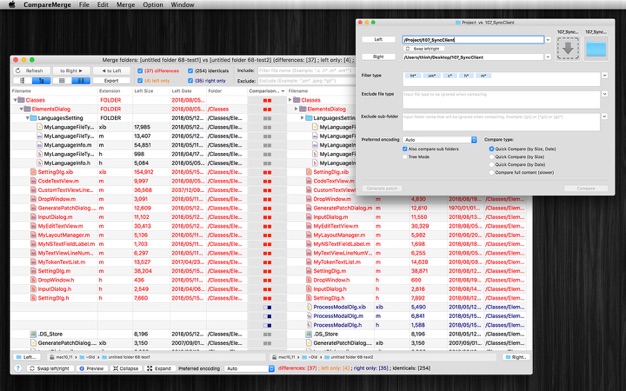Open the Left path history dropdown arrow
626x391 pixels.
[x=548, y=40]
